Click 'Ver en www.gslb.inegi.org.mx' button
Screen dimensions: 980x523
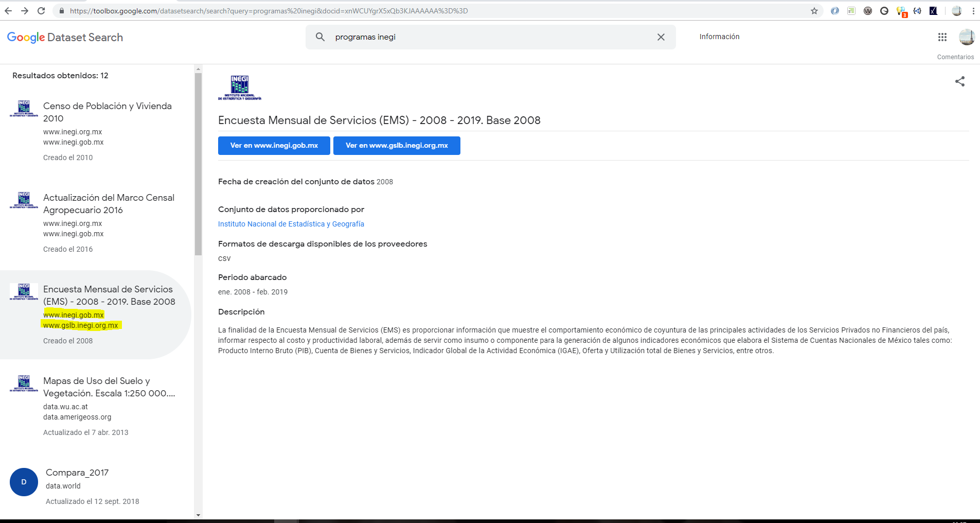point(397,146)
